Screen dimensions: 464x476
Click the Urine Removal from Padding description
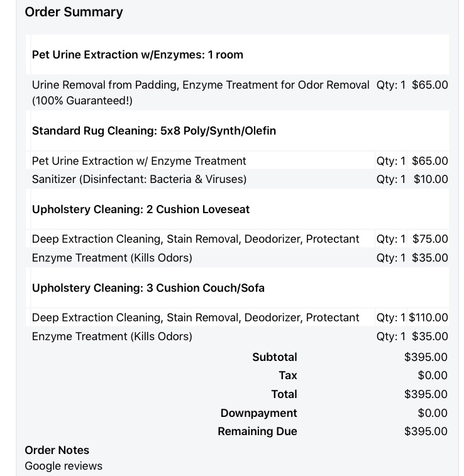[x=200, y=85]
